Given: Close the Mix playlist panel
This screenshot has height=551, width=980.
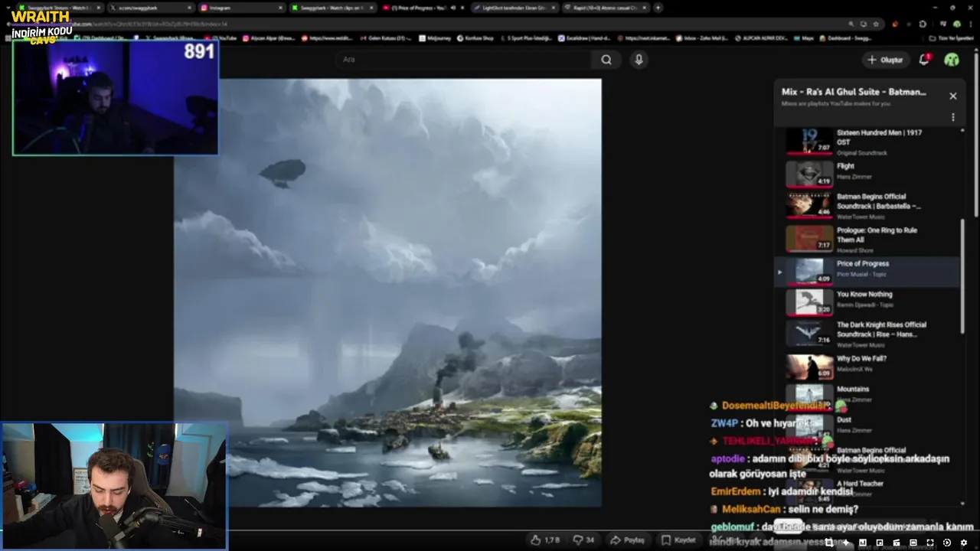Looking at the screenshot, I should point(952,96).
